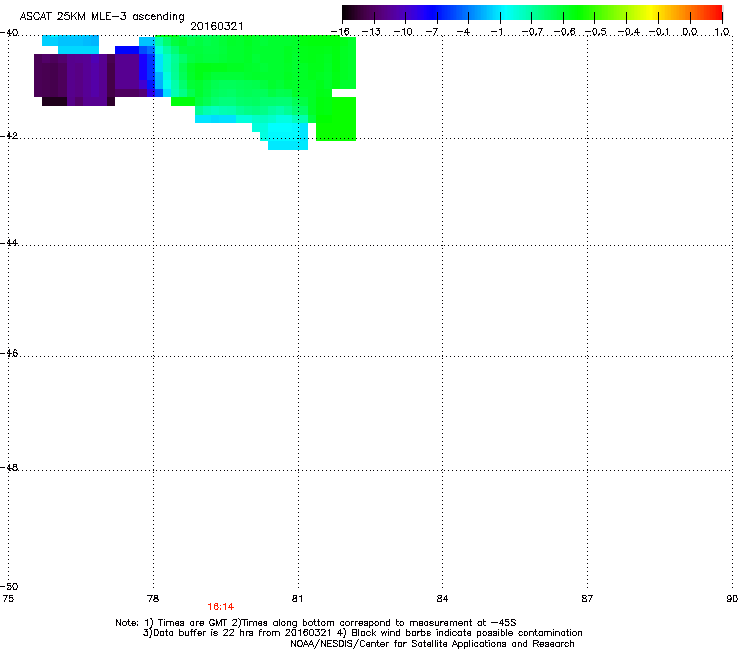This screenshot has height=650, width=740.
Task: Click the latitude axis label -46
Action: tap(9, 353)
